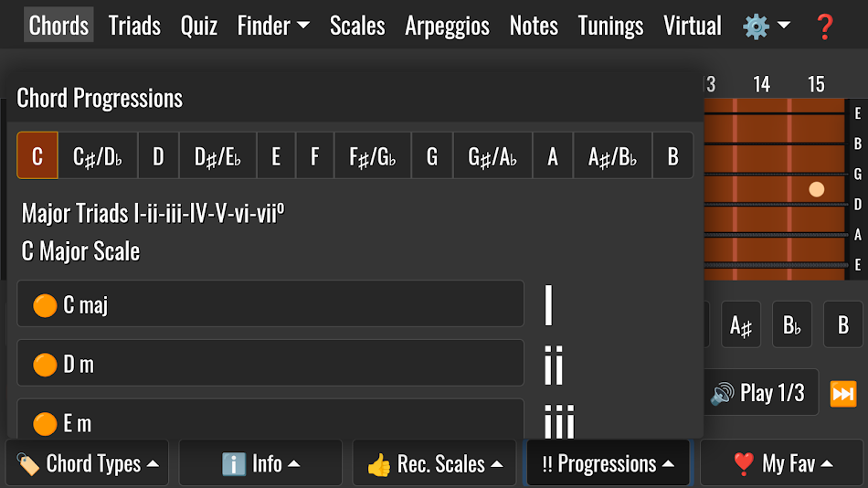Viewport: 868px width, 488px height.
Task: Select the B♭ root note button
Action: pos(791,325)
